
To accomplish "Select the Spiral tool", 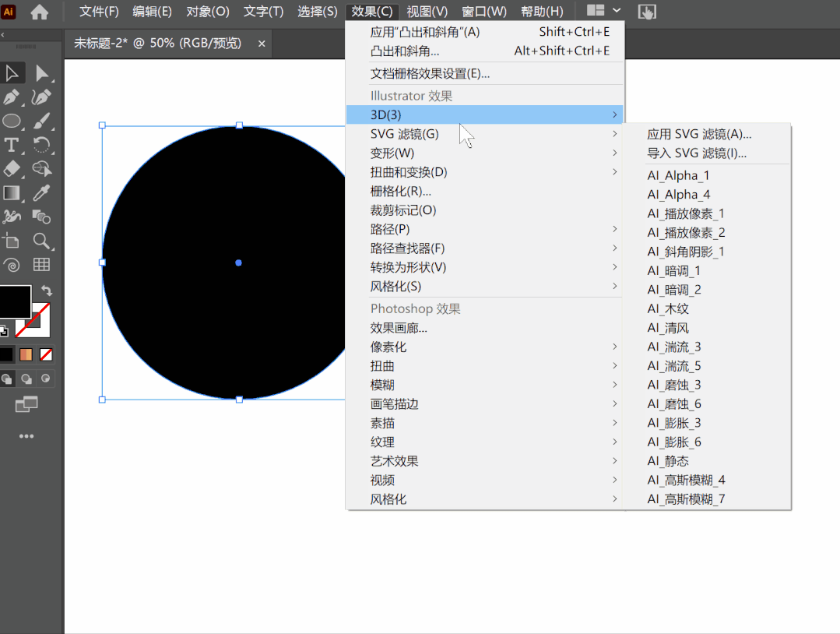I will (12, 265).
